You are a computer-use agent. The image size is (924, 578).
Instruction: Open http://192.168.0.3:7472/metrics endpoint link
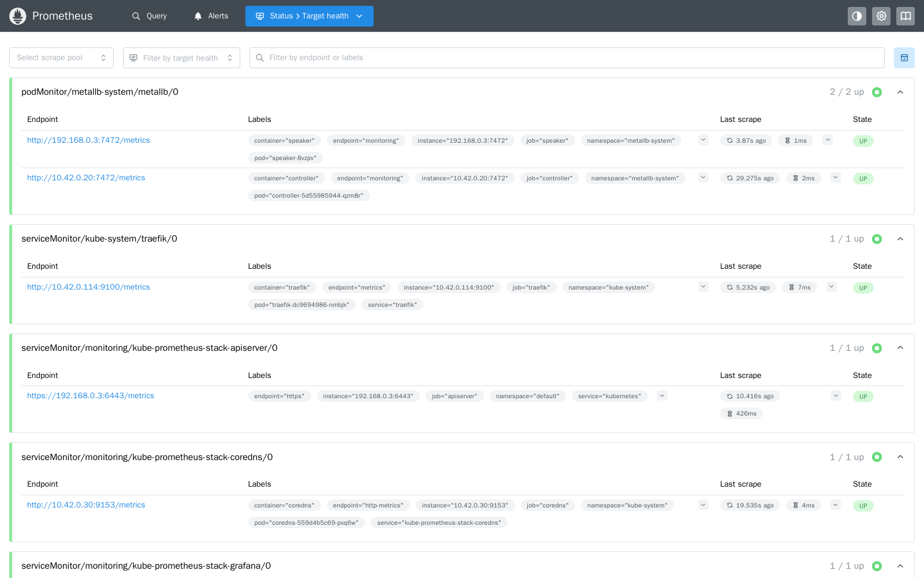88,140
